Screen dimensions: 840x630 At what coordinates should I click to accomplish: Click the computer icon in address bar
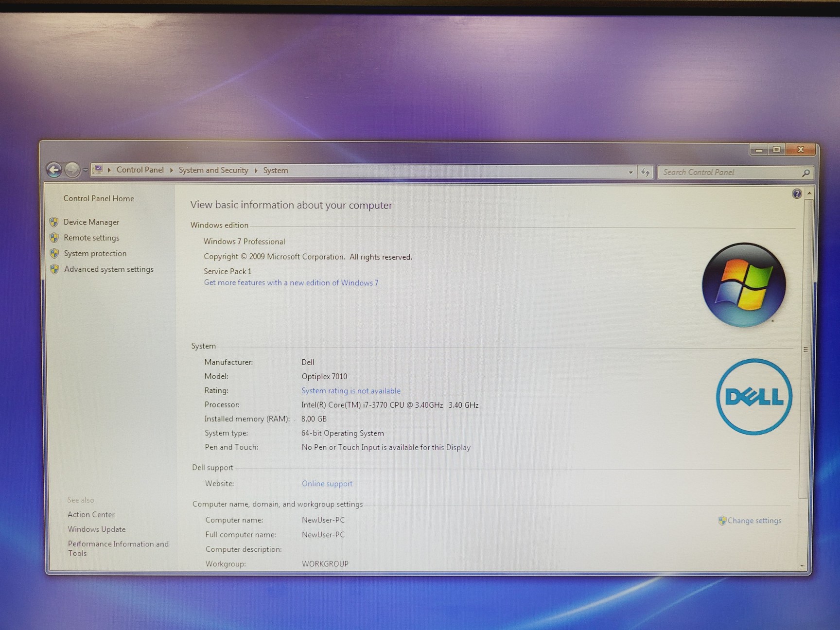pos(98,170)
